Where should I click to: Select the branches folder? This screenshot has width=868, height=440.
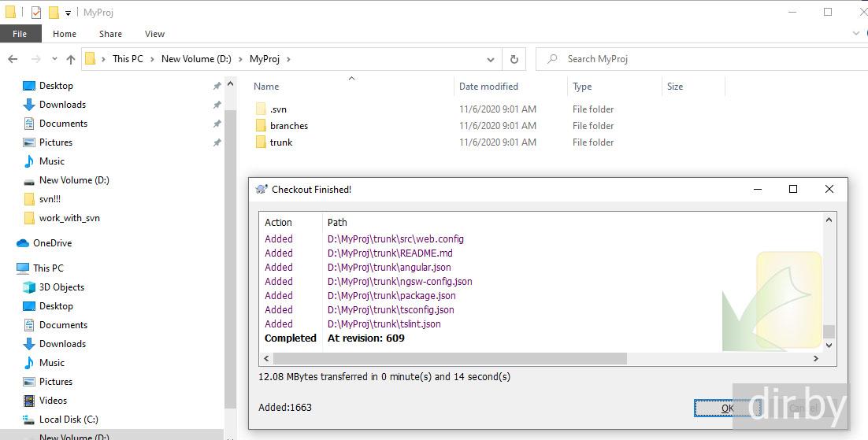pos(288,126)
